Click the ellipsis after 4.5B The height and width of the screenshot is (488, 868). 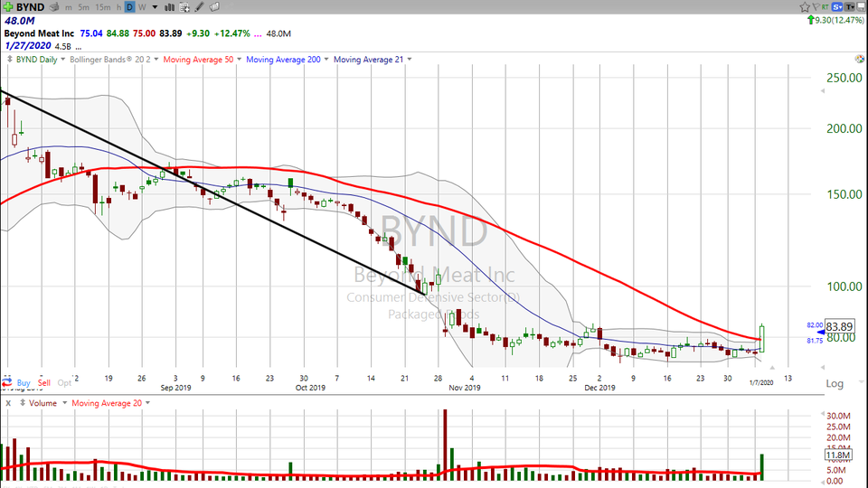coord(78,48)
